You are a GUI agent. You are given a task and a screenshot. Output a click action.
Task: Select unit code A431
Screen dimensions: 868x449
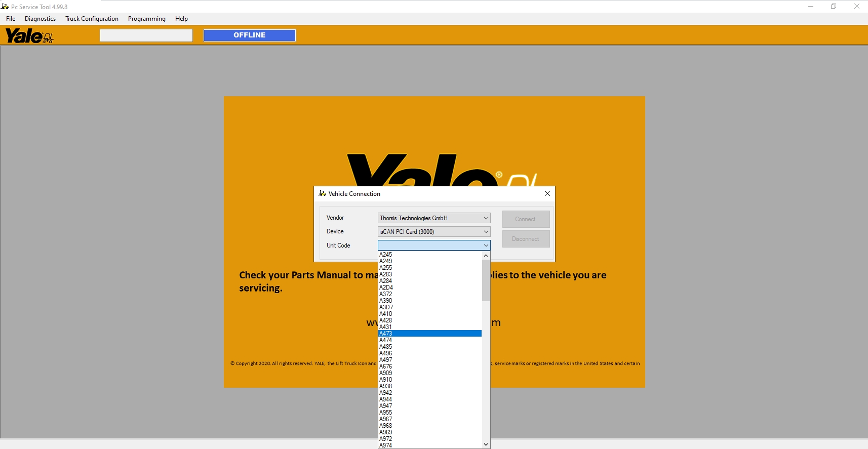(x=430, y=327)
